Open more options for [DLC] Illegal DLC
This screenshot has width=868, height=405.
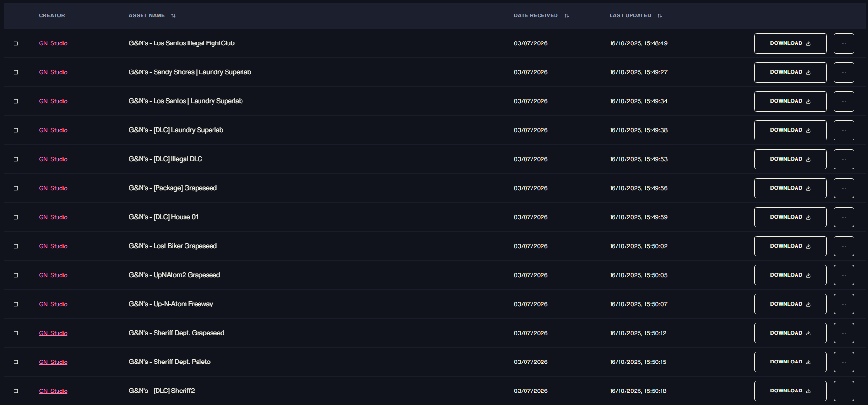click(844, 159)
